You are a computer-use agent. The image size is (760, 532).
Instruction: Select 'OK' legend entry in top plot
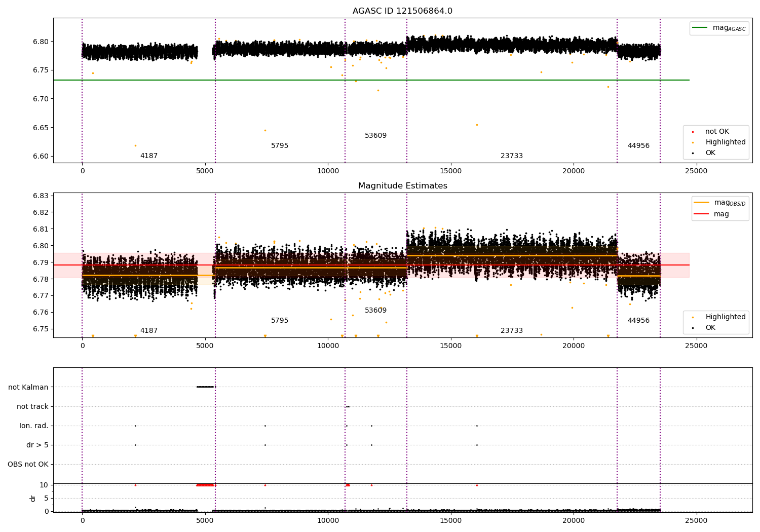tap(710, 153)
